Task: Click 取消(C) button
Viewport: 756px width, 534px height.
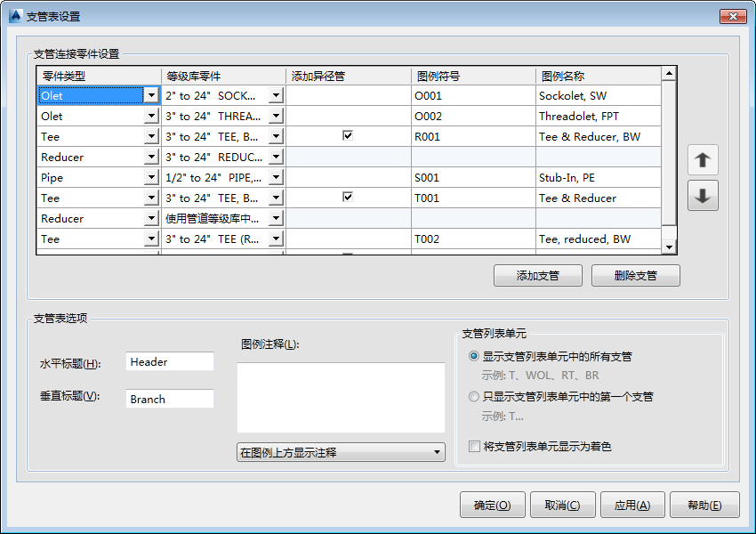Action: point(563,505)
